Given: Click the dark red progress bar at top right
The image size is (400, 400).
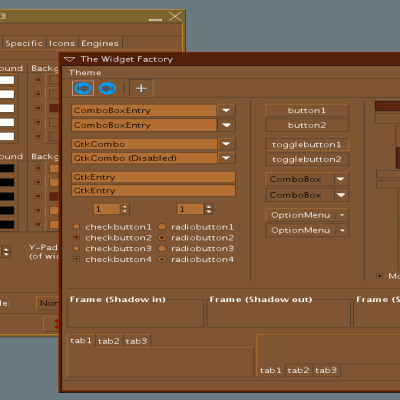Looking at the screenshot, I should point(388,106).
